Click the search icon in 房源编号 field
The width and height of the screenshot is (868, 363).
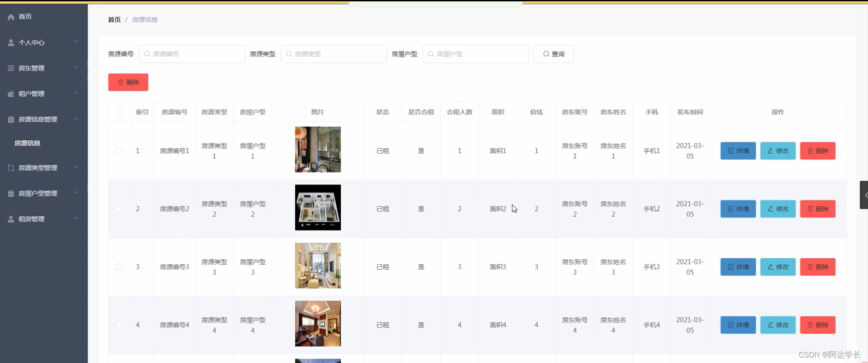pos(147,54)
